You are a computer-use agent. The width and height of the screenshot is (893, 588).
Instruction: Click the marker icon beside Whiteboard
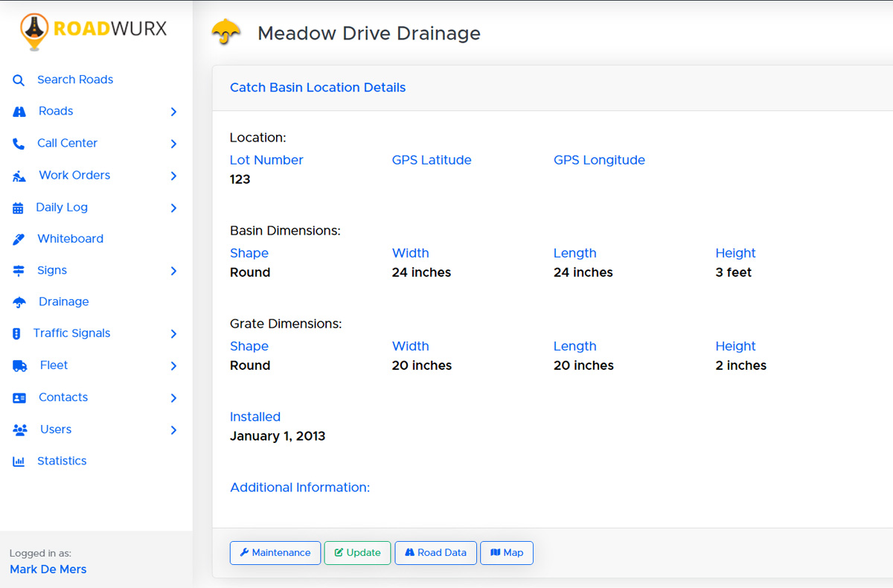[x=19, y=240]
